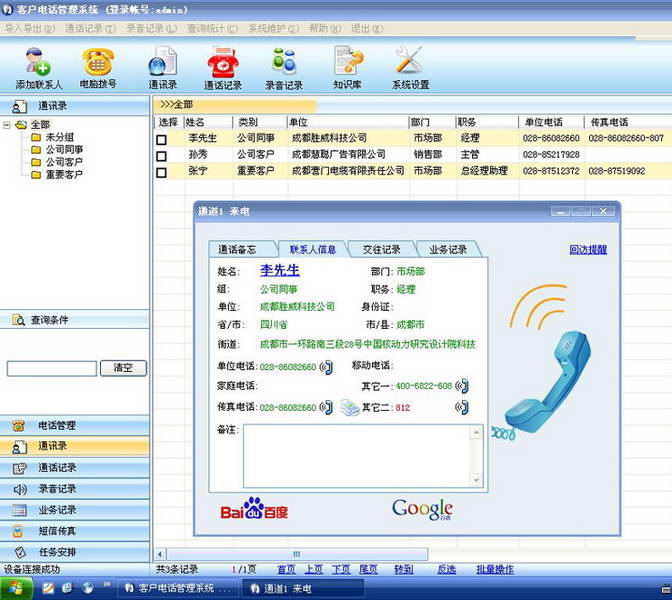Sort by the 单位电话 column header
Image resolution: width=672 pixels, height=600 pixels.
coord(551,123)
